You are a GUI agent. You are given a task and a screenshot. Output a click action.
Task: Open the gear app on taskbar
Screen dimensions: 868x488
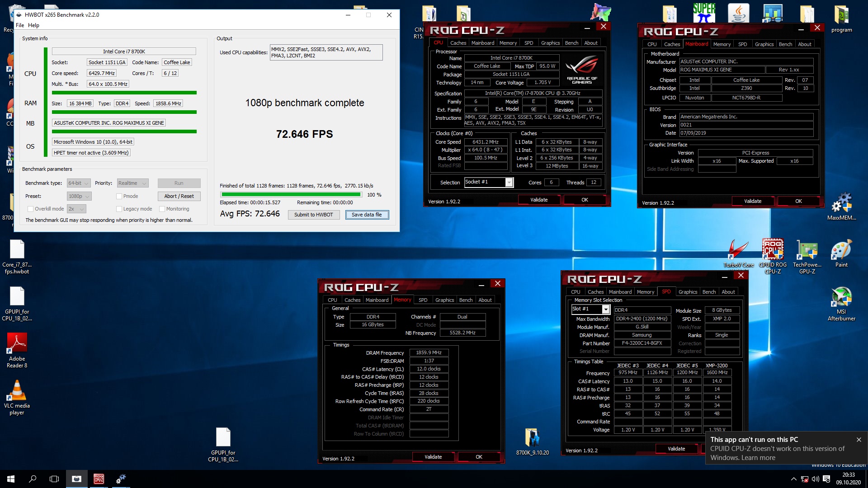[x=121, y=479]
